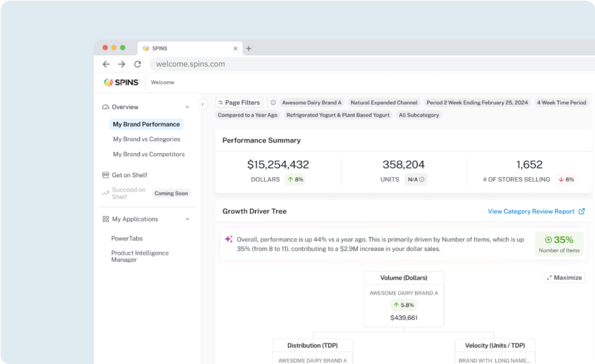Viewport: 595px width, 364px height.
Task: Close the SPINS browser tab
Action: click(235, 49)
